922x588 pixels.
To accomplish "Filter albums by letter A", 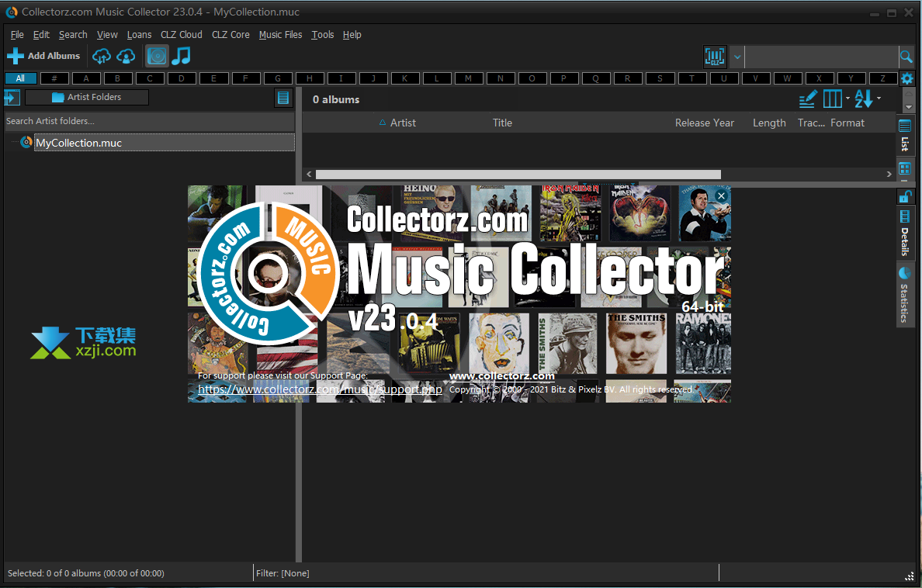I will click(86, 78).
